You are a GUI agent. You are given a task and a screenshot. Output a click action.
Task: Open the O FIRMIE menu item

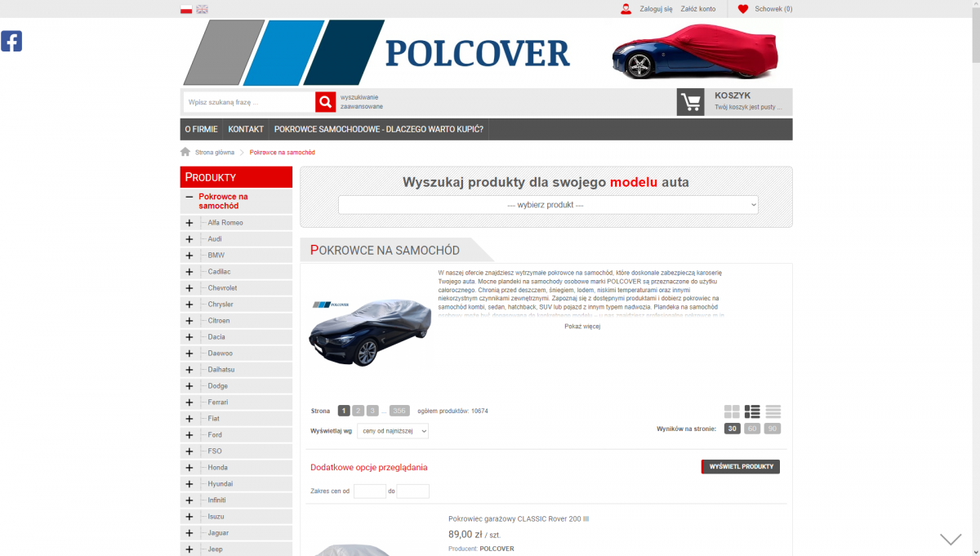point(201,129)
